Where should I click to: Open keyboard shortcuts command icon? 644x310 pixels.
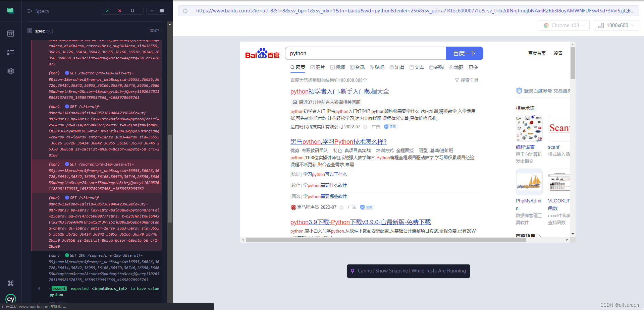click(x=10, y=283)
